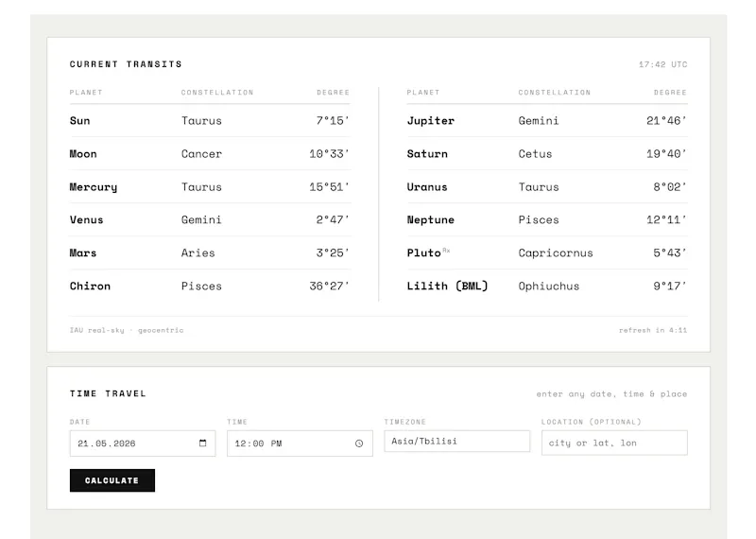This screenshot has height=539, width=756.
Task: Select the Chiron planet name
Action: point(90,287)
